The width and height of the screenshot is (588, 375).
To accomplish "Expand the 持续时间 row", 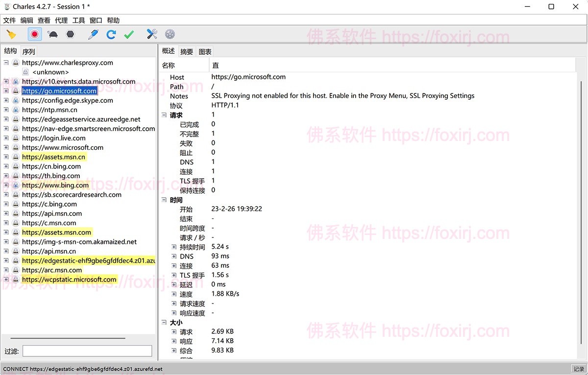I will click(x=174, y=247).
